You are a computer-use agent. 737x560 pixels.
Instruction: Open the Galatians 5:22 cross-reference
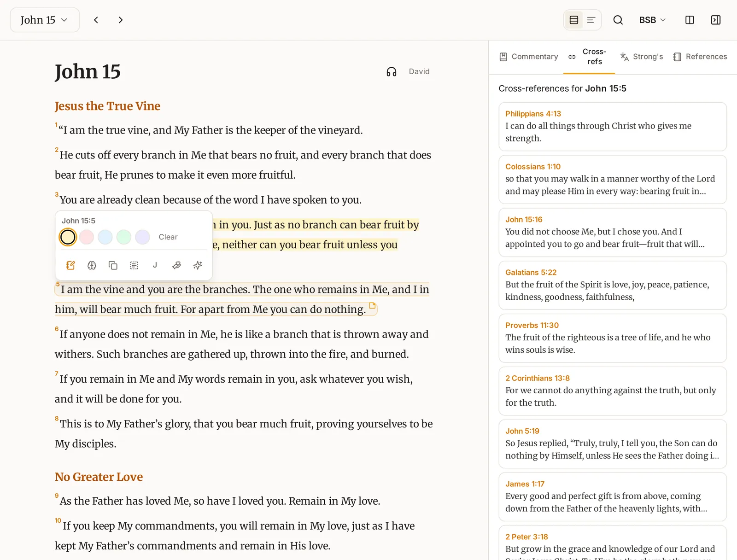[613, 285]
